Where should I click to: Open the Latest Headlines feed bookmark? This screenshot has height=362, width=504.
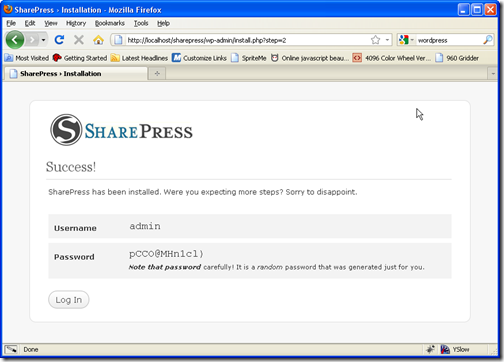139,58
